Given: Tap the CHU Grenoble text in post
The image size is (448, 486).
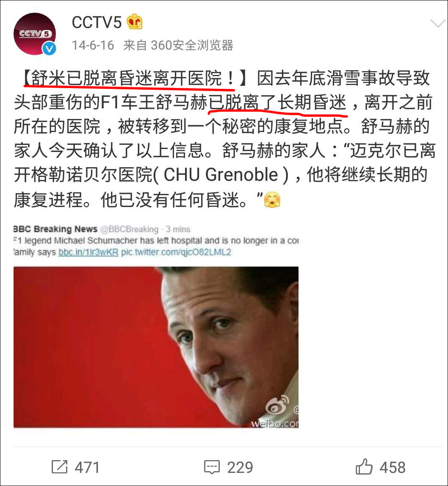Looking at the screenshot, I should pos(221,175).
